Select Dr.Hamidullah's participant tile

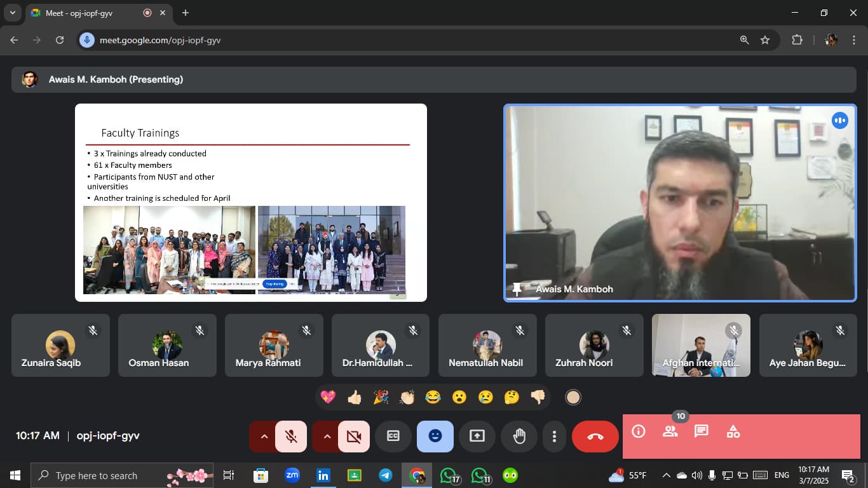381,345
